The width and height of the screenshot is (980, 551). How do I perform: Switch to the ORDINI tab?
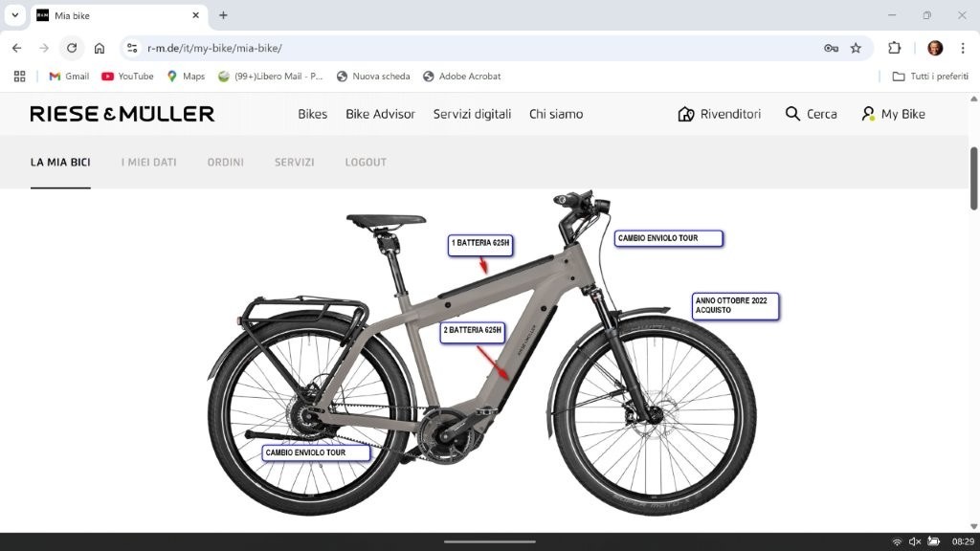coord(226,163)
